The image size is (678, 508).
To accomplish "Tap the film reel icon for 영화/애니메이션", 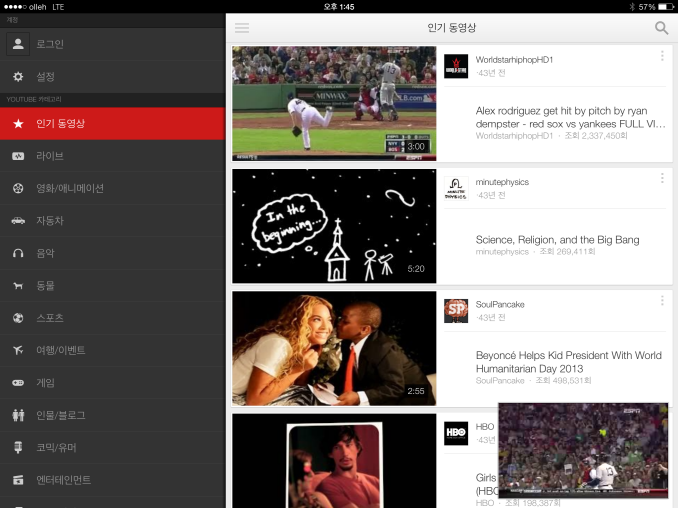I will pyautogui.click(x=18, y=189).
